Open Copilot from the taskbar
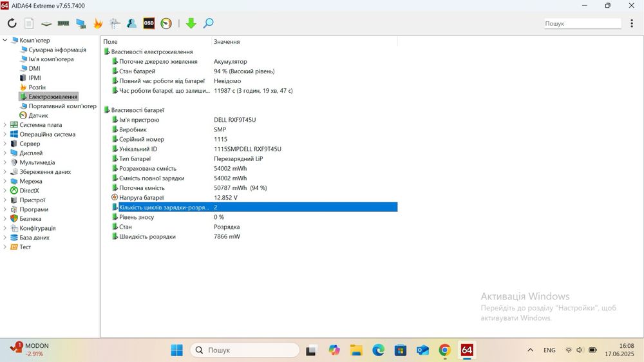This screenshot has height=362, width=644. click(334, 350)
